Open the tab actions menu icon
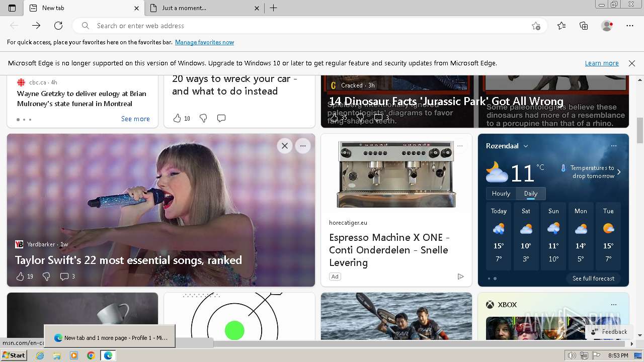The image size is (644, 362). point(12,8)
